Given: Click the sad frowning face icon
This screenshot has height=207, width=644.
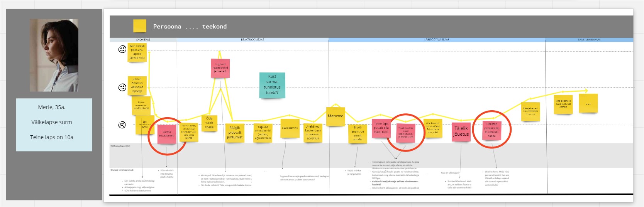Looking at the screenshot, I should (122, 125).
